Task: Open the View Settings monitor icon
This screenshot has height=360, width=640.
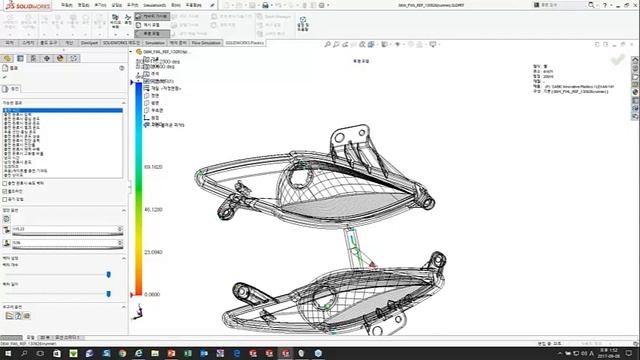Action: (433, 44)
